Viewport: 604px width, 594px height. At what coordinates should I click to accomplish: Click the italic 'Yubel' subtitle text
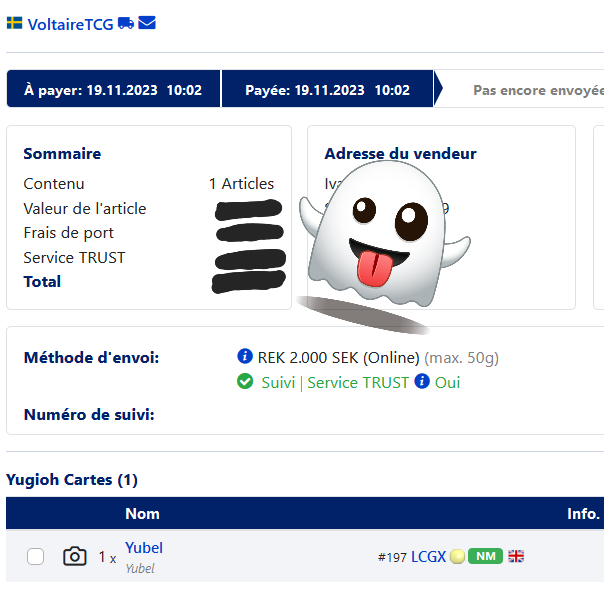pyautogui.click(x=140, y=569)
